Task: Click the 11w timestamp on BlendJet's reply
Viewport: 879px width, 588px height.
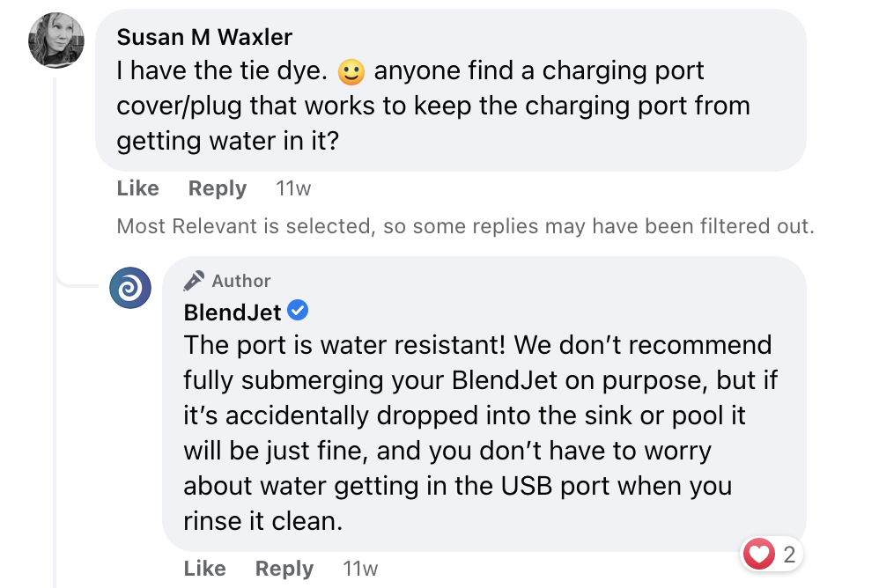Action: (x=360, y=569)
